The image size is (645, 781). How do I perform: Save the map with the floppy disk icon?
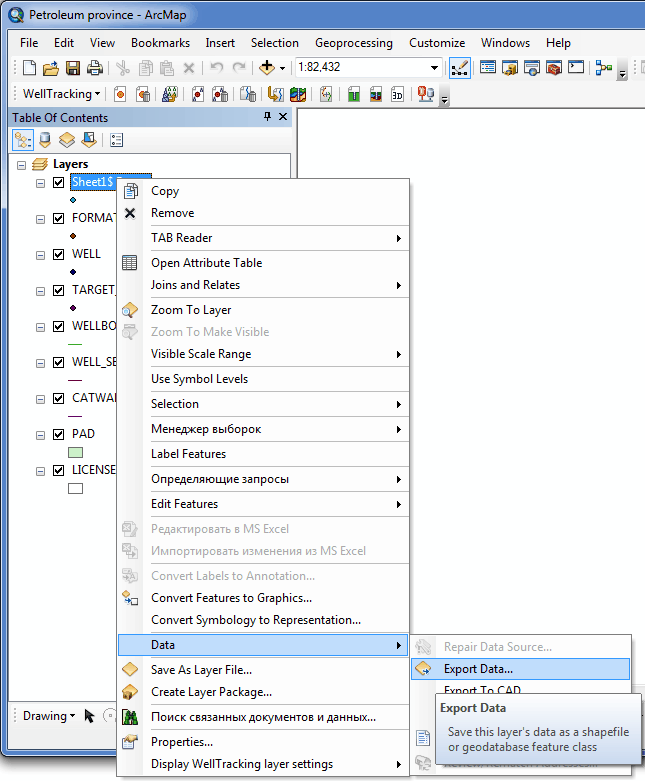73,67
